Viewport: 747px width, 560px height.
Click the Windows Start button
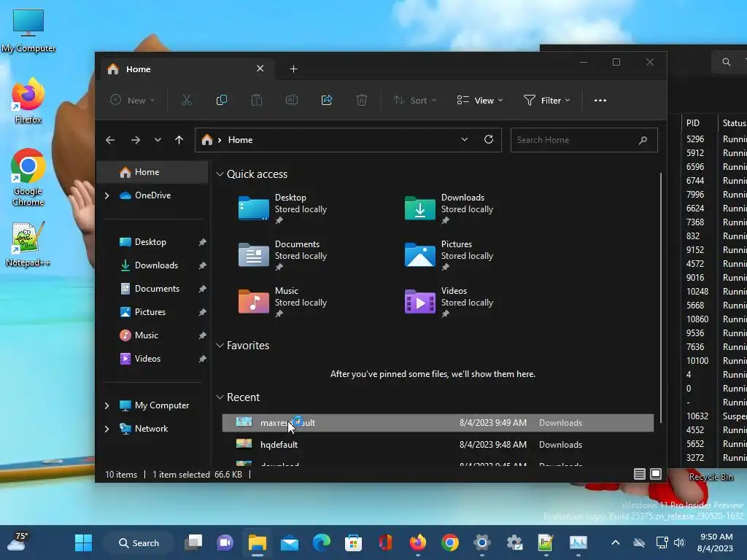(83, 542)
